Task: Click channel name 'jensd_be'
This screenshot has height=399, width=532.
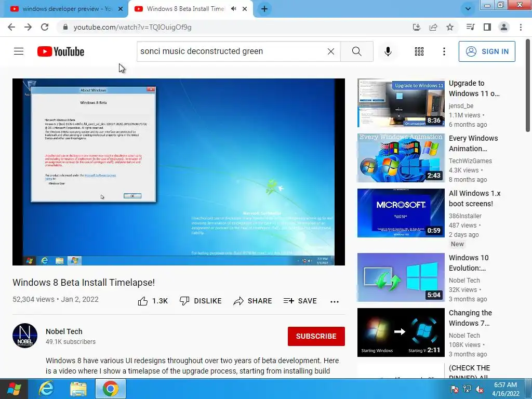Action: (461, 106)
